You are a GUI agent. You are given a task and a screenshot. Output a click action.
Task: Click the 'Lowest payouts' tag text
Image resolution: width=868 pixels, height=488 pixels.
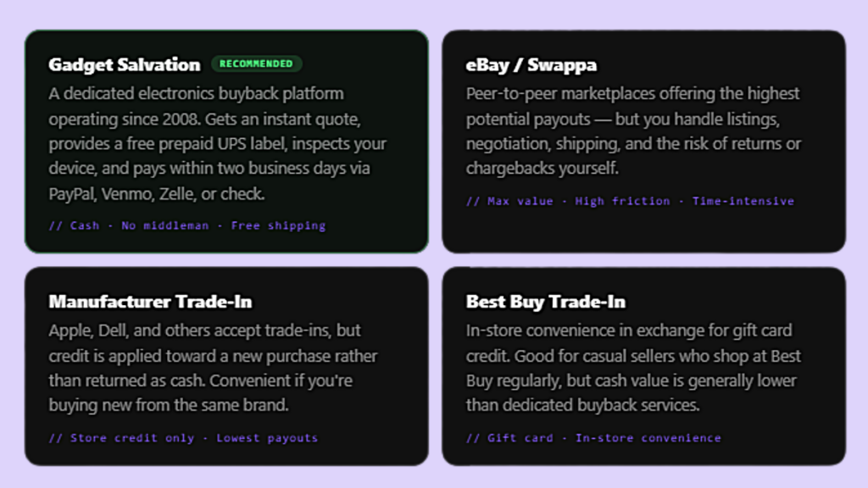(267, 438)
